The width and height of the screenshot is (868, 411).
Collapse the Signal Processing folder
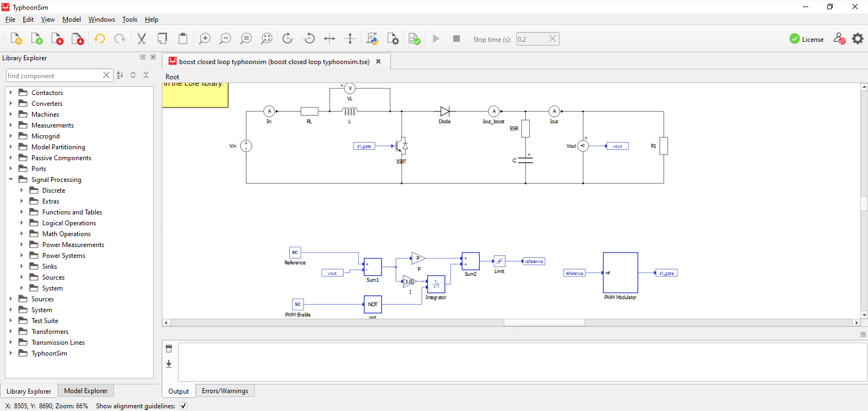point(11,179)
